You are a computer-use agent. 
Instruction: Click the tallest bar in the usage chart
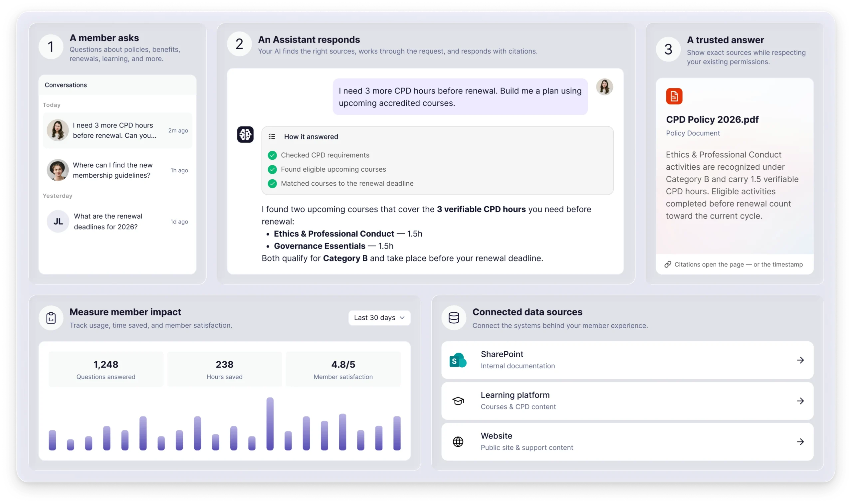click(x=270, y=423)
